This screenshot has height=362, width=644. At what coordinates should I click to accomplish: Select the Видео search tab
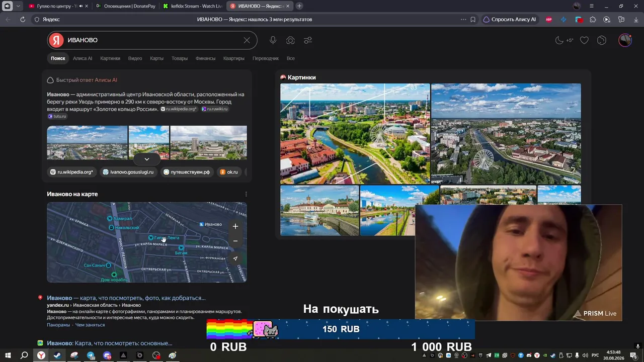point(135,58)
